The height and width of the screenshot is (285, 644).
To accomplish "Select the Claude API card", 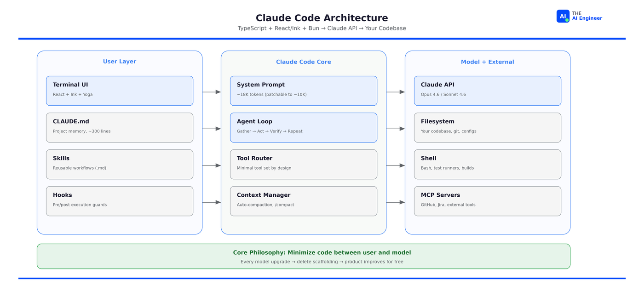I will coord(488,91).
